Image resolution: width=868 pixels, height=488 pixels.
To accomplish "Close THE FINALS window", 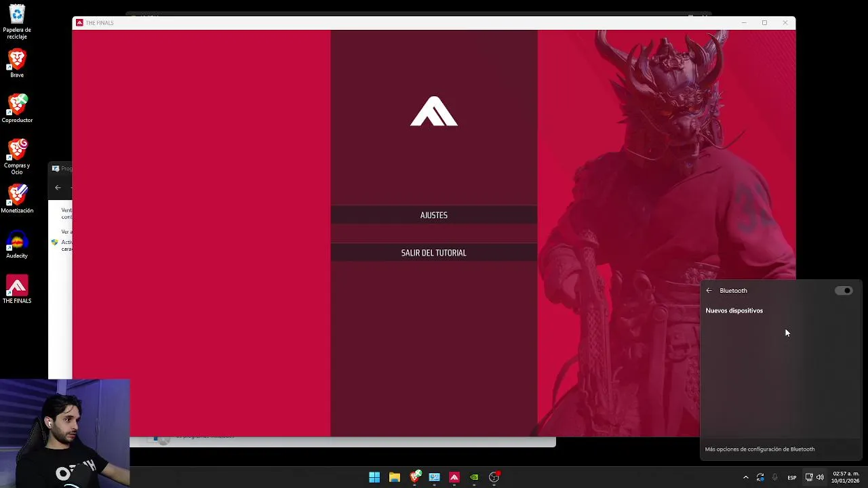I will click(785, 22).
